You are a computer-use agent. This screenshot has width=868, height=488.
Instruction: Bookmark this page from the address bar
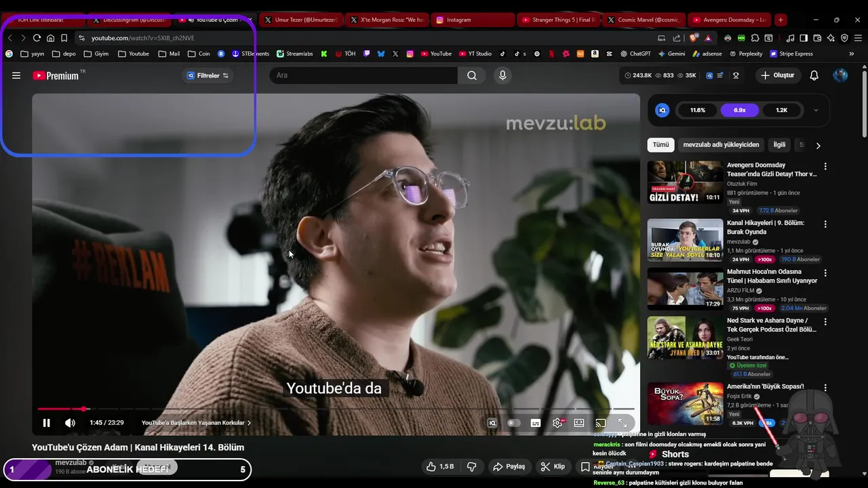click(x=64, y=38)
